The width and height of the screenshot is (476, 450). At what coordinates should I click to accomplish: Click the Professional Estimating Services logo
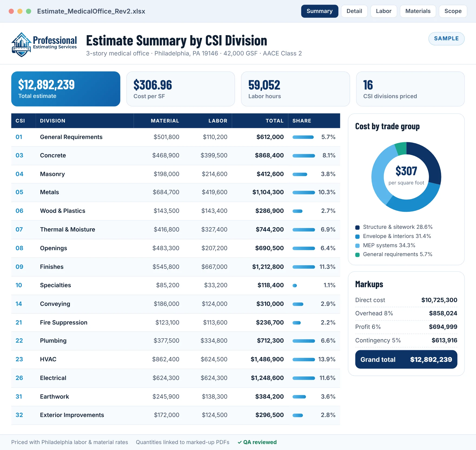(x=44, y=45)
